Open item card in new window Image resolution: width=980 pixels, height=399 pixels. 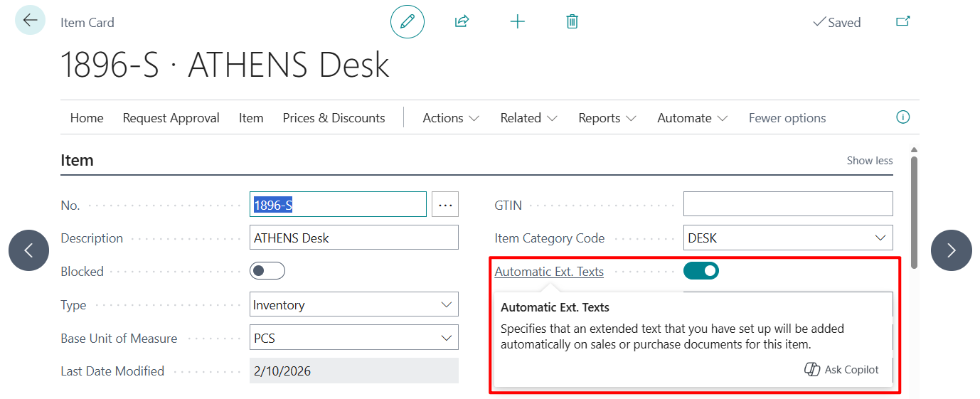(x=902, y=22)
